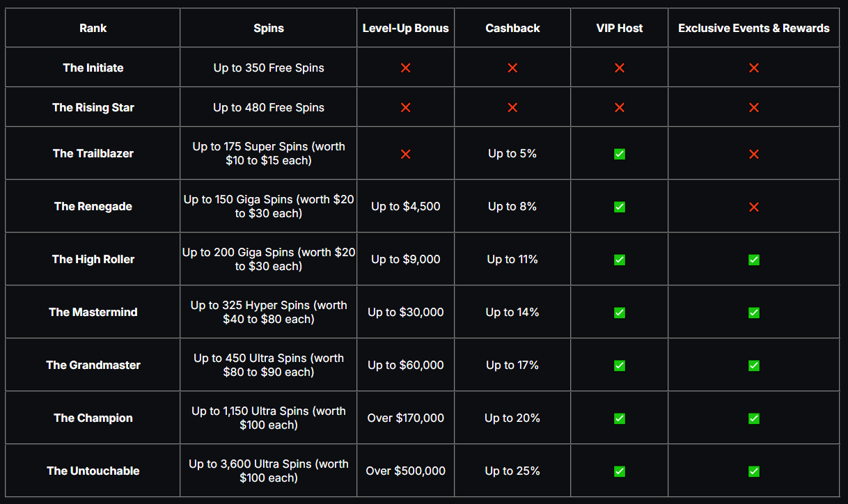Click the red X under Level-Up Bonus for The Initiate
The image size is (848, 504).
click(x=406, y=68)
